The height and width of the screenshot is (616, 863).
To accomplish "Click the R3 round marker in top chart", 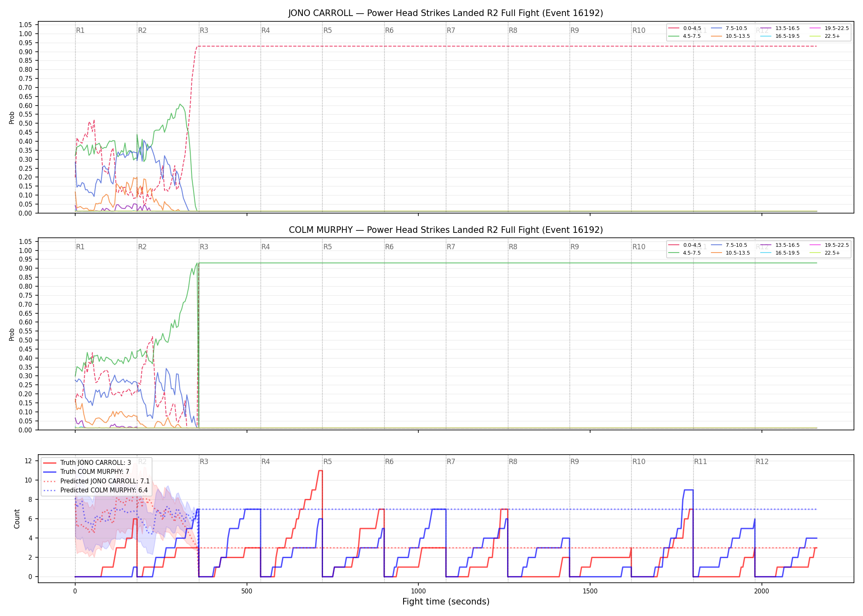I will tap(204, 30).
